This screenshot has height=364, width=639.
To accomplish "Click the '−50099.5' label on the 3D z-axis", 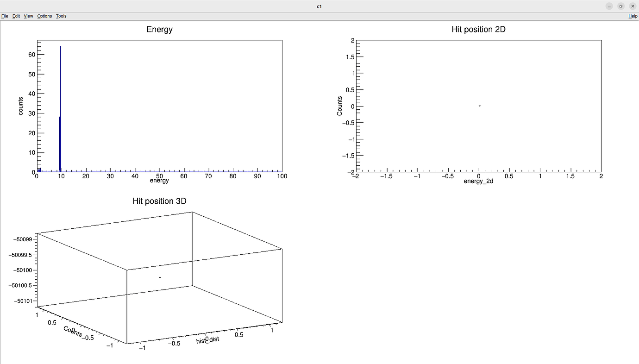I will coord(20,255).
